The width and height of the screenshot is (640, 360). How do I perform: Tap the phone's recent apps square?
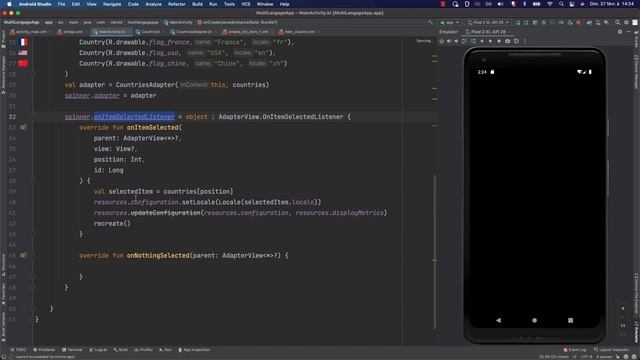tap(570, 320)
